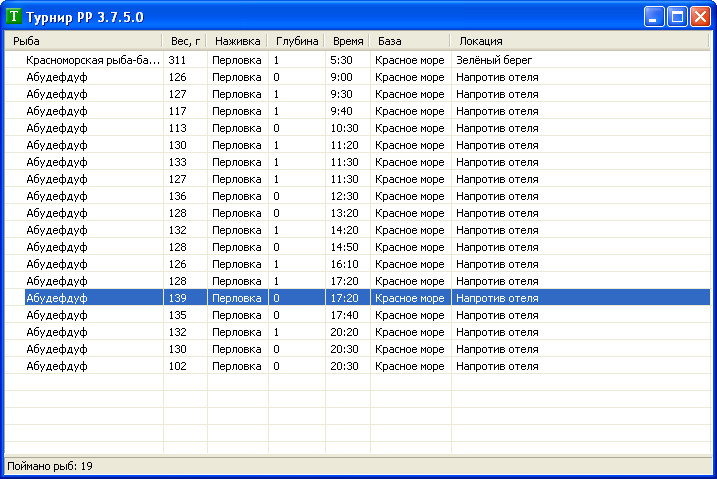
Task: Click the green T application icon
Action: (14, 16)
